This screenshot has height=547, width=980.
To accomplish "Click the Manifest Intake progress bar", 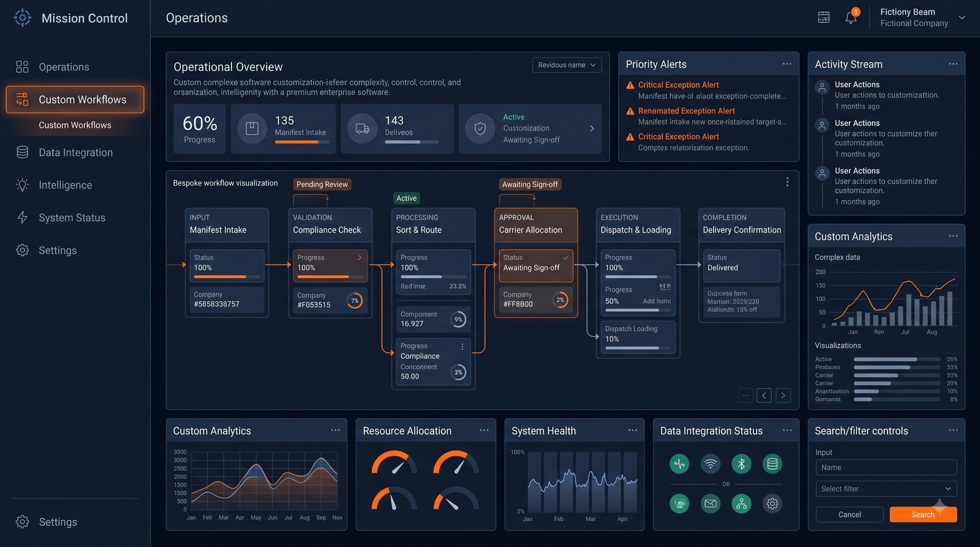I will tap(301, 142).
